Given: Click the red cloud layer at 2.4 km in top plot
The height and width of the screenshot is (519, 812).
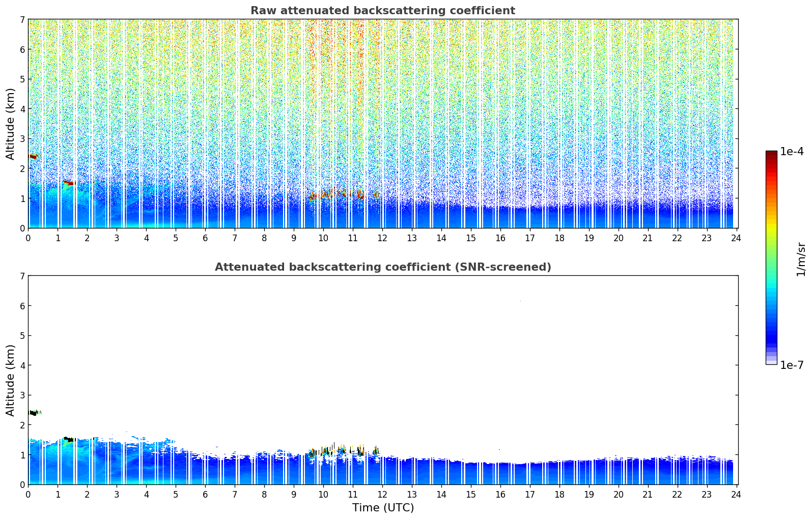Looking at the screenshot, I should coord(34,156).
